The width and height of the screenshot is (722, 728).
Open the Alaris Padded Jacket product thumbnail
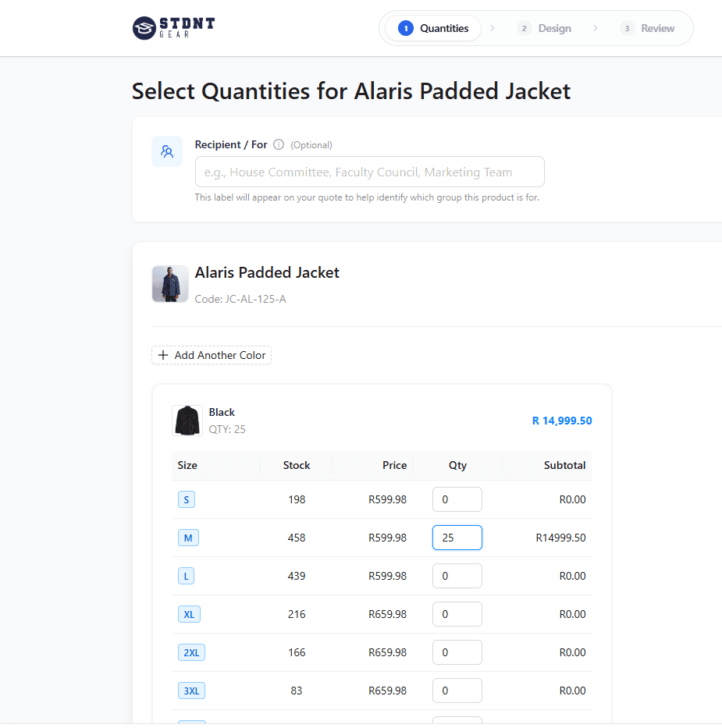[170, 284]
